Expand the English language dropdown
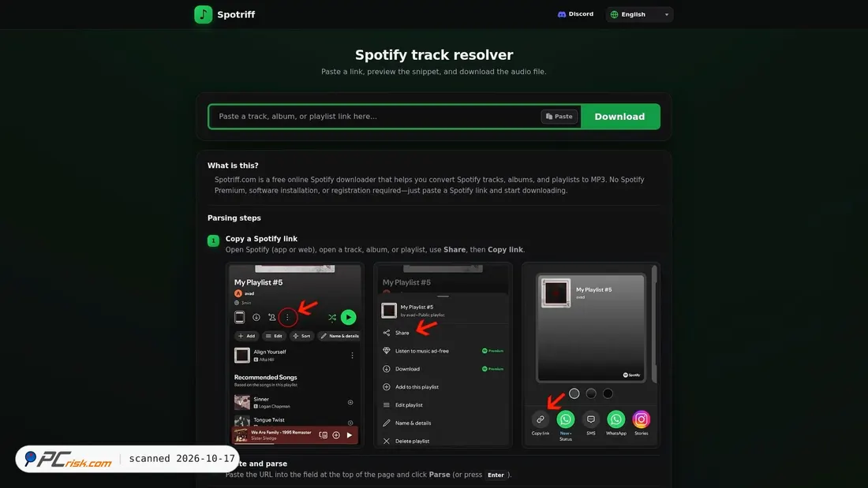The image size is (868, 488). [x=640, y=14]
